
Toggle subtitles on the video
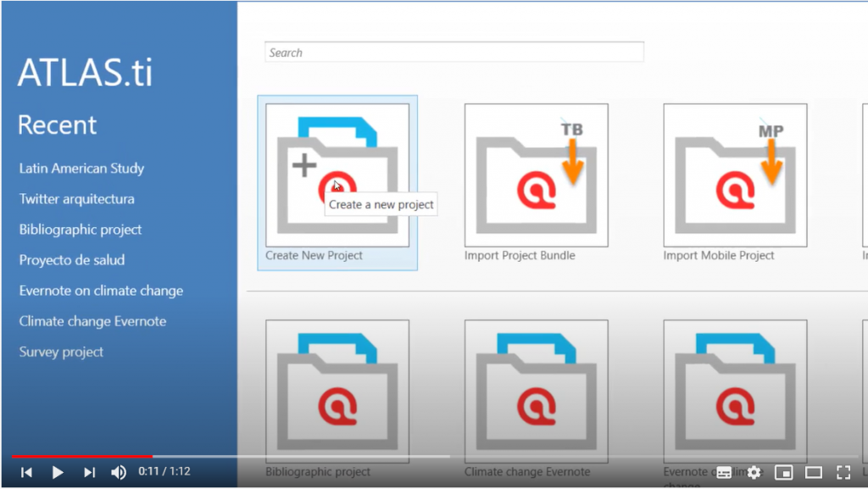[x=724, y=472]
